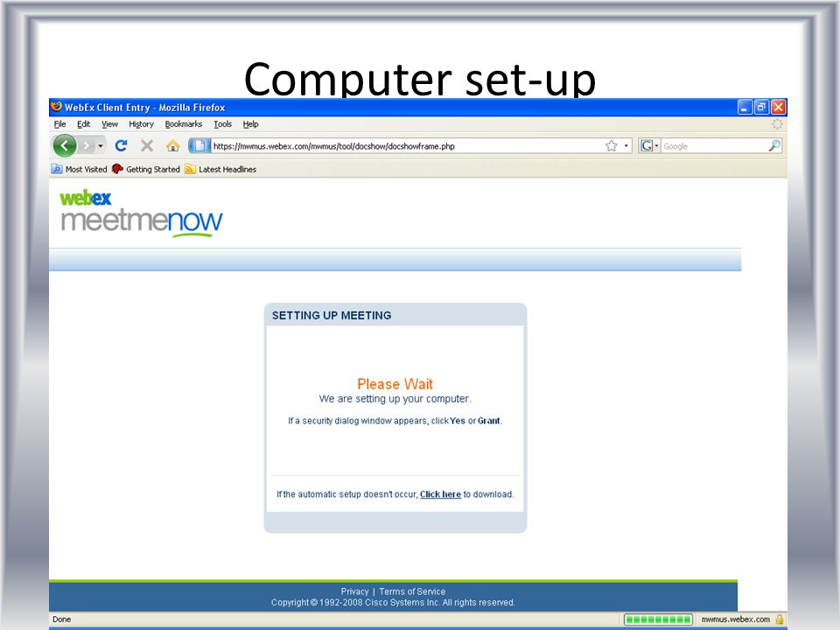Viewport: 840px width, 630px height.
Task: Click the magnifier search icon
Action: pos(774,146)
